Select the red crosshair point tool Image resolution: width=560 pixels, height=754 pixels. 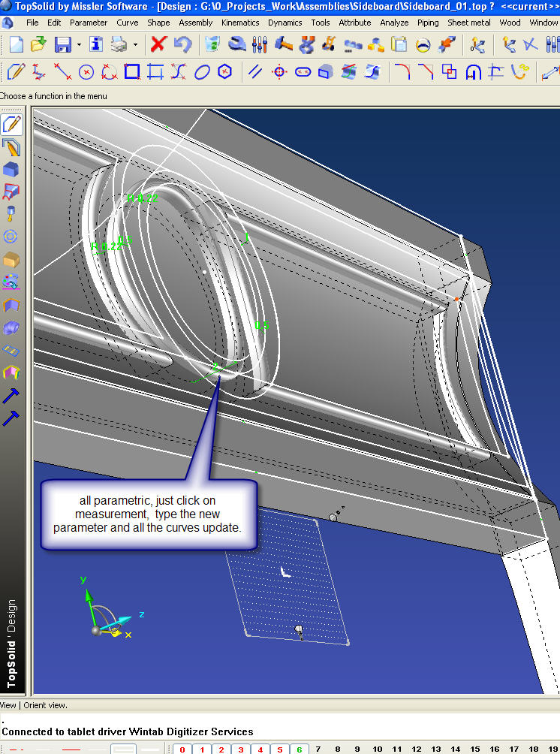(279, 72)
